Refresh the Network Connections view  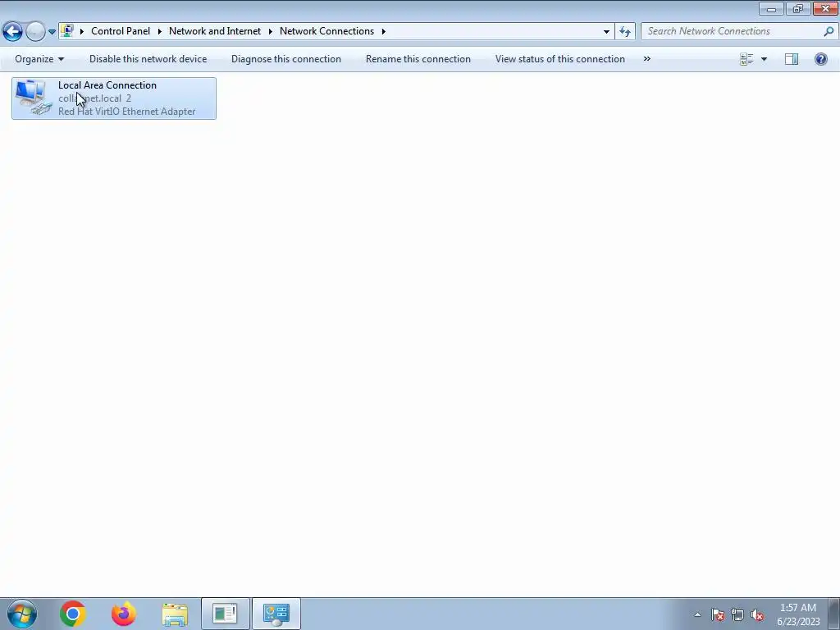pyautogui.click(x=625, y=32)
